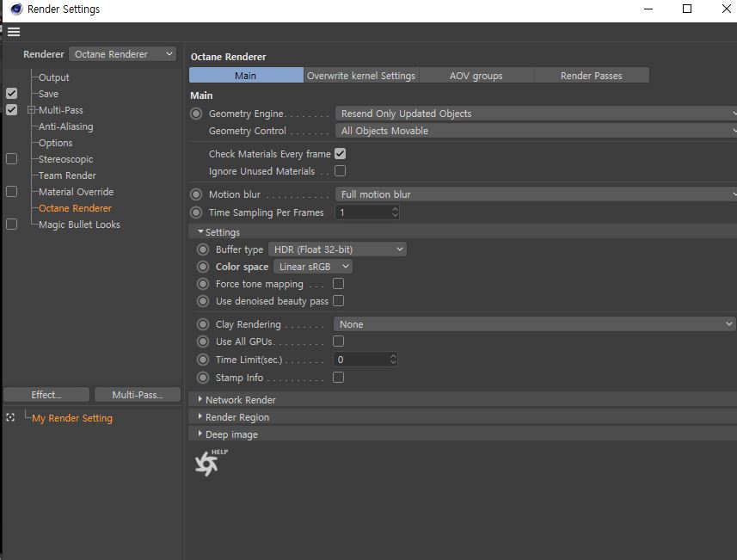Click animation dot beside Time Limit(sec.)
The image size is (737, 560).
point(203,360)
